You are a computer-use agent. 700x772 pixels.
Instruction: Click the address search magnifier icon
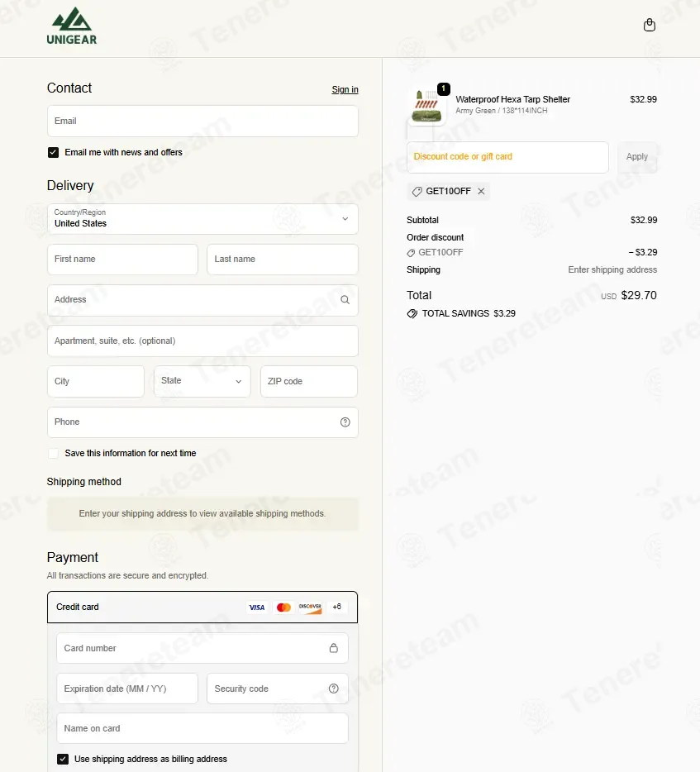click(345, 300)
